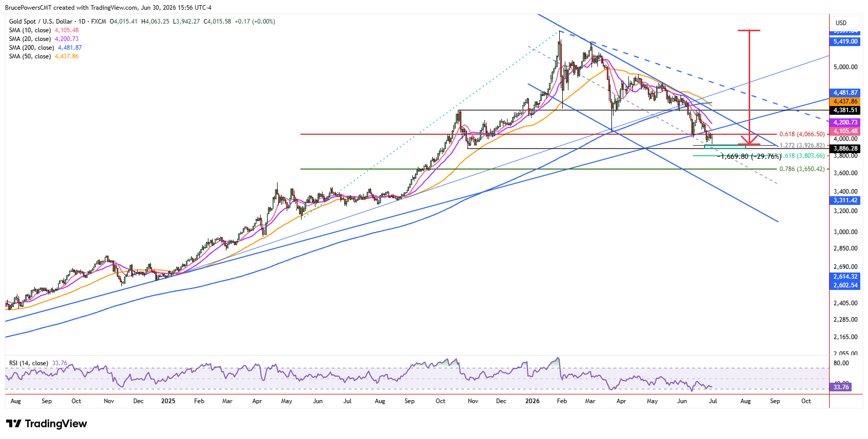Screen dimensions: 868x439
Task: Click the TradingView logo
Action: click(47, 424)
